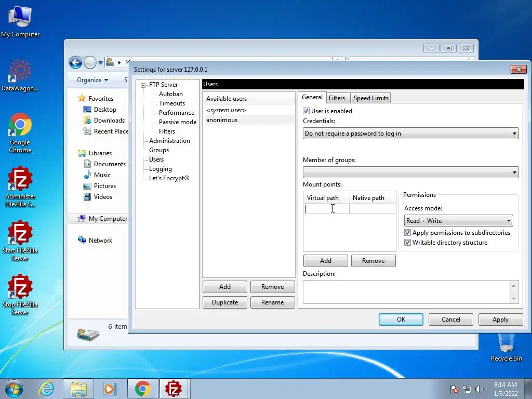Image resolution: width=532 pixels, height=399 pixels.
Task: Open My Computer desktop icon
Action: click(x=20, y=21)
